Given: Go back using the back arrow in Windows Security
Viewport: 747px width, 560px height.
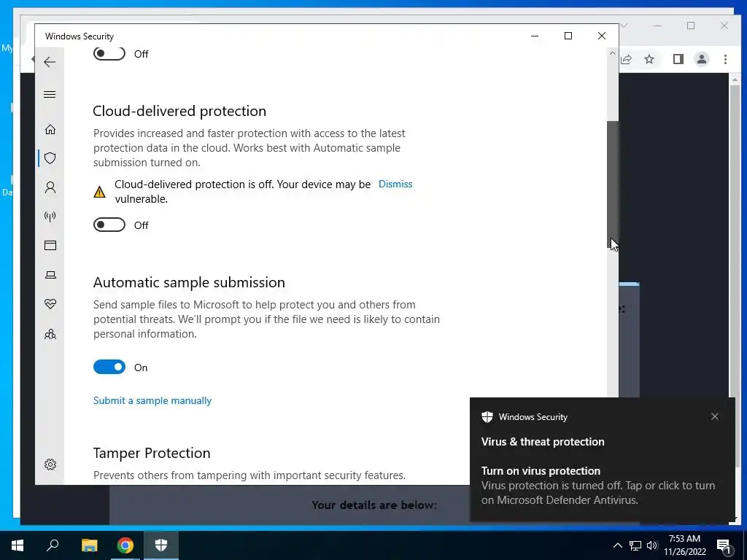Looking at the screenshot, I should point(50,62).
